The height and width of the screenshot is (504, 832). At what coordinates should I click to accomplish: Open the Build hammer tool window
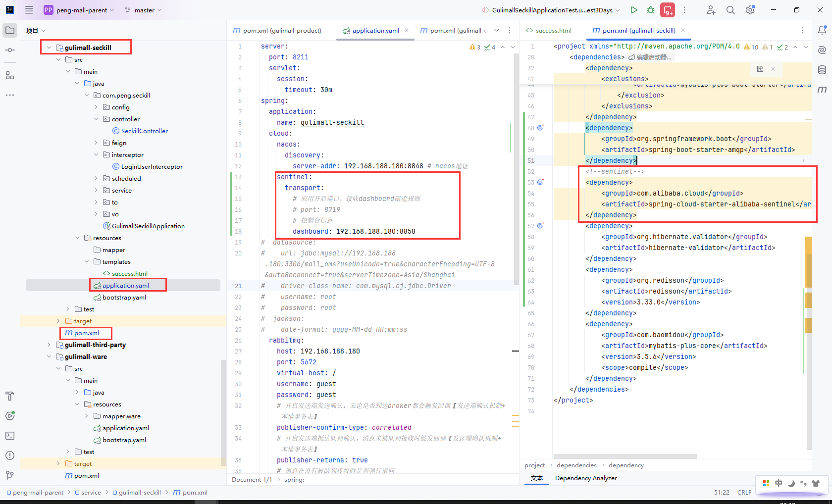click(x=10, y=396)
